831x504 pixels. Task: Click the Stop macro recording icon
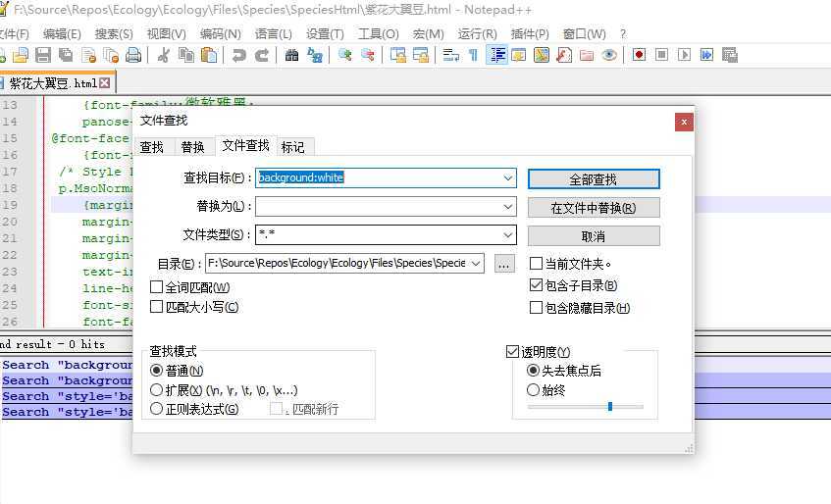coord(661,55)
